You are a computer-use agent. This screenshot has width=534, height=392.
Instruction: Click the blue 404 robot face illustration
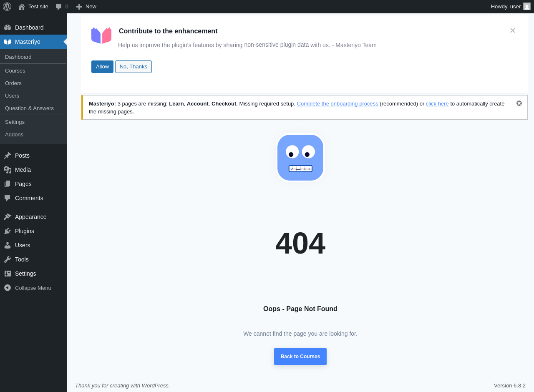click(300, 158)
